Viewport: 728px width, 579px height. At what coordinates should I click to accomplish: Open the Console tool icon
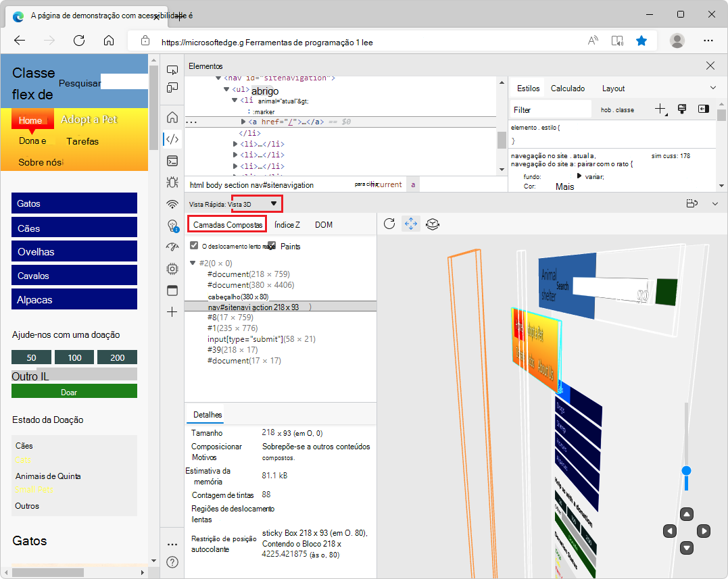(x=172, y=161)
